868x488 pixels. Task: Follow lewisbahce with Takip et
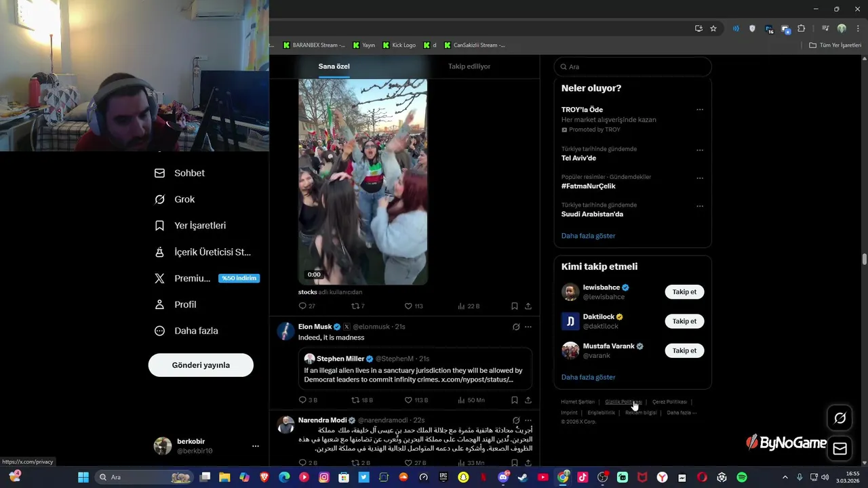pyautogui.click(x=684, y=292)
